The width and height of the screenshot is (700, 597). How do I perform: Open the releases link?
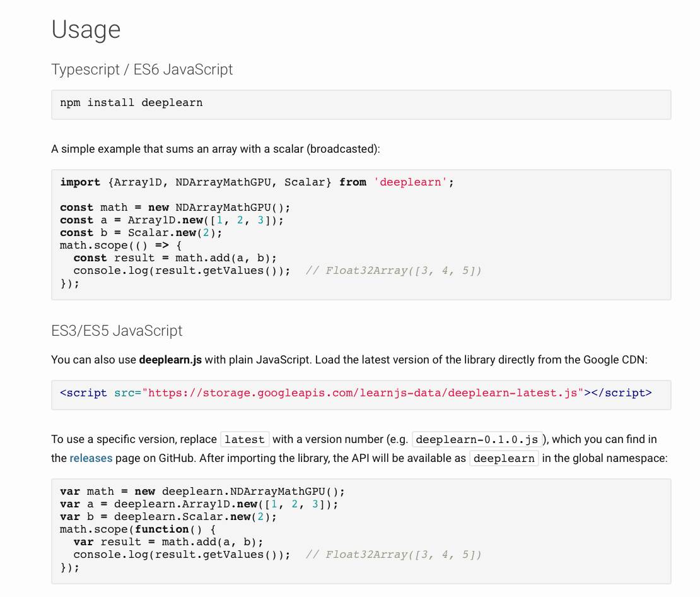[91, 458]
